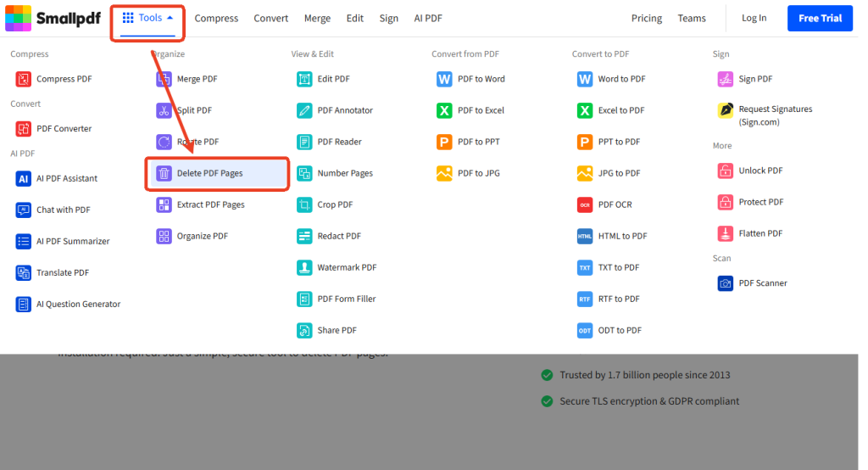Click the Sign PDF icon
The width and height of the screenshot is (868, 470).
coord(726,79)
